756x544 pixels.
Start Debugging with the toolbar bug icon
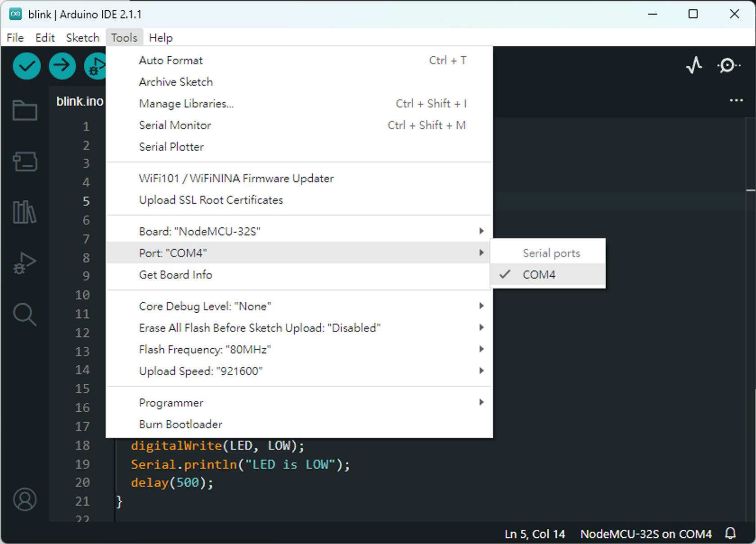95,66
